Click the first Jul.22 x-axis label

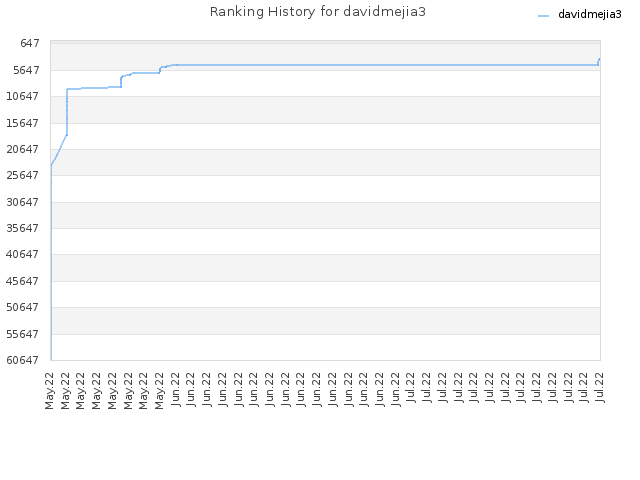click(411, 387)
